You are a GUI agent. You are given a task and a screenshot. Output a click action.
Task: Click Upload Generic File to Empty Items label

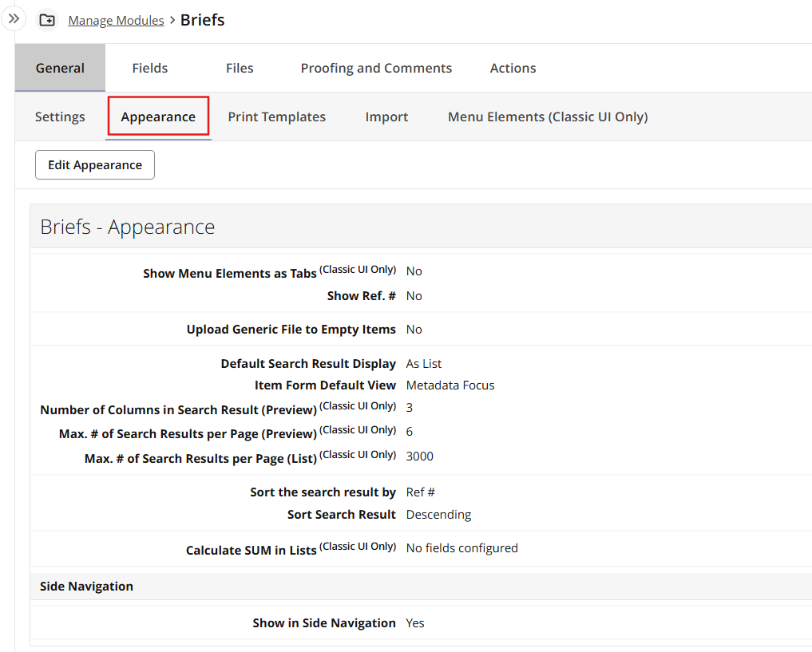(291, 329)
